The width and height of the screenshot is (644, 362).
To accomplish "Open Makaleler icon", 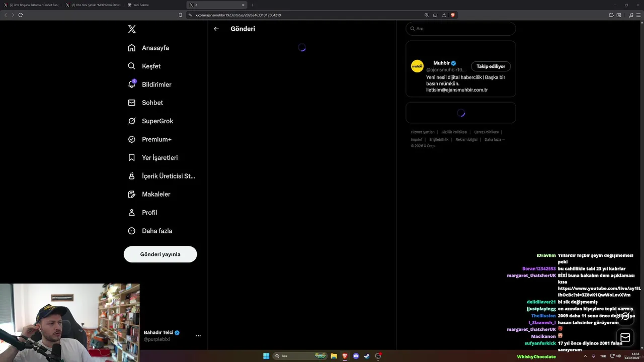I will tap(132, 194).
